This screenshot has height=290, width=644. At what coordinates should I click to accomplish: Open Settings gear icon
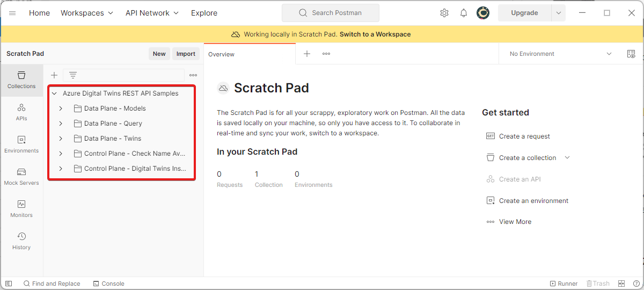(444, 13)
